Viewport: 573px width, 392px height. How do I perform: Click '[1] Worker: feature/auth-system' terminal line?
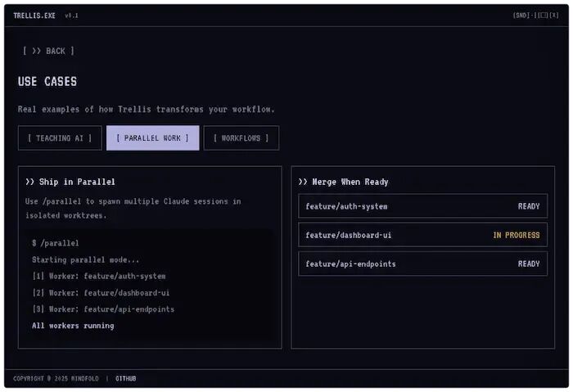coord(99,276)
